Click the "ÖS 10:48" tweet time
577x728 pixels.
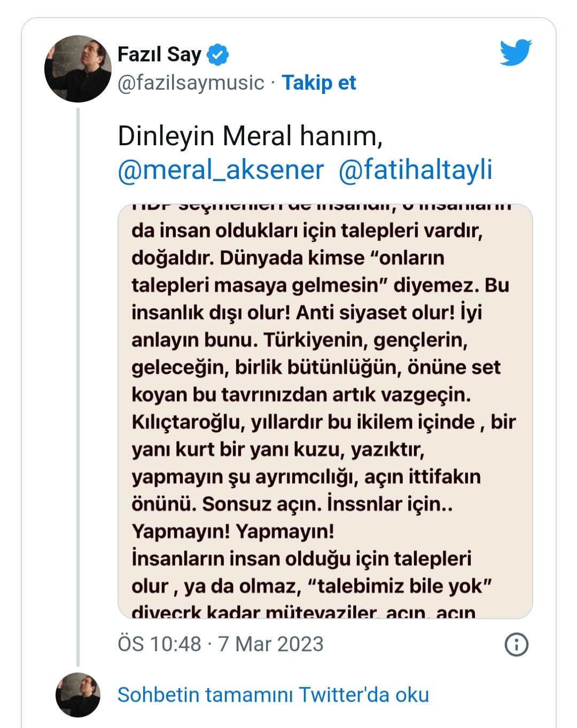coord(159,644)
